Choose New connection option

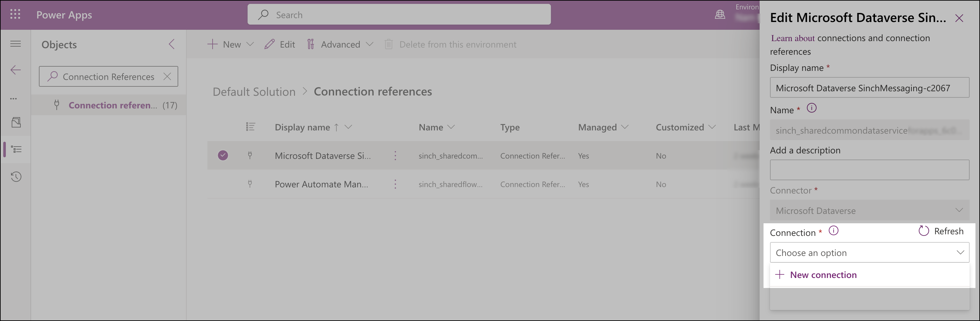[x=869, y=275]
